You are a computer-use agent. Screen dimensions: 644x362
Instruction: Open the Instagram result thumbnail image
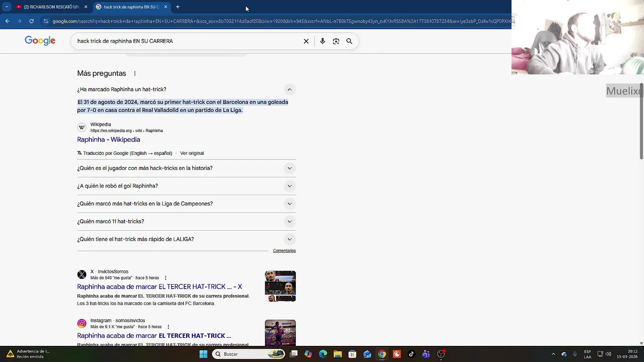(x=280, y=333)
